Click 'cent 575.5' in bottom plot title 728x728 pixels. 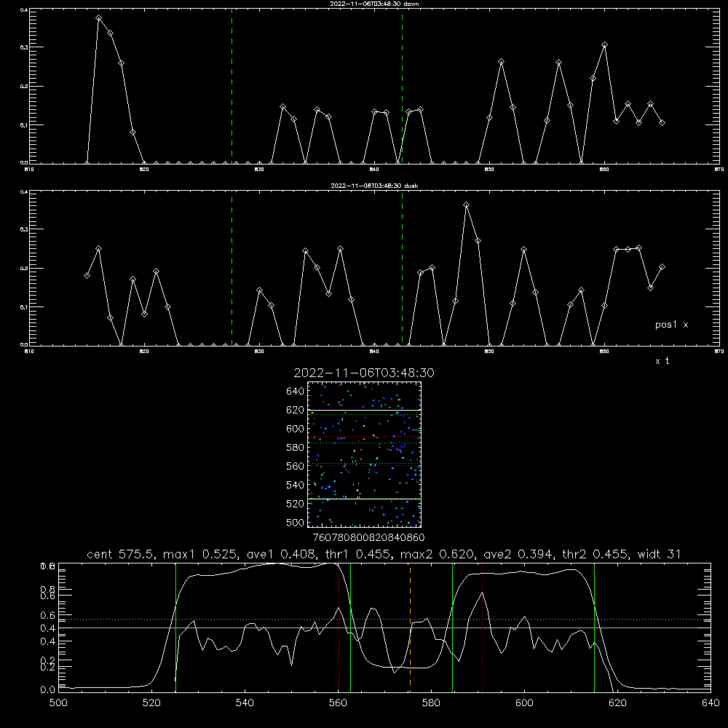pyautogui.click(x=120, y=554)
